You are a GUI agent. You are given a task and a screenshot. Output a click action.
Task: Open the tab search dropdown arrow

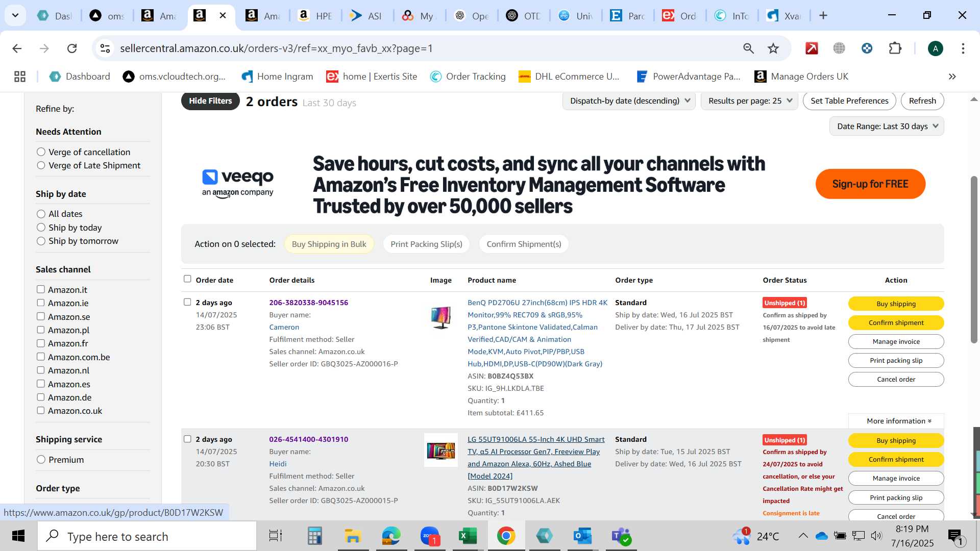click(x=15, y=15)
